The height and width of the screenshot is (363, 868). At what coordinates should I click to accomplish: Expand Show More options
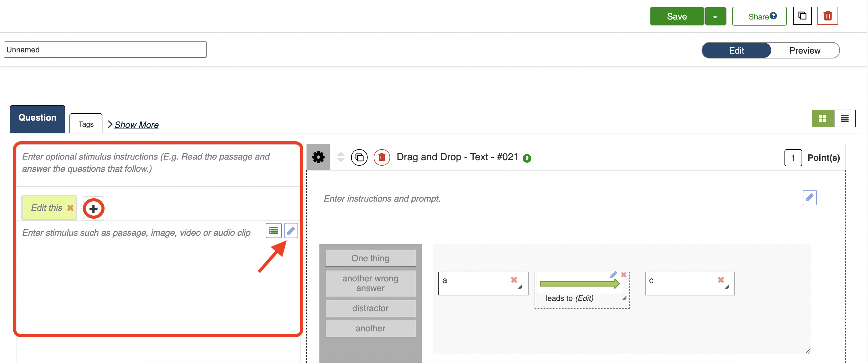(136, 125)
